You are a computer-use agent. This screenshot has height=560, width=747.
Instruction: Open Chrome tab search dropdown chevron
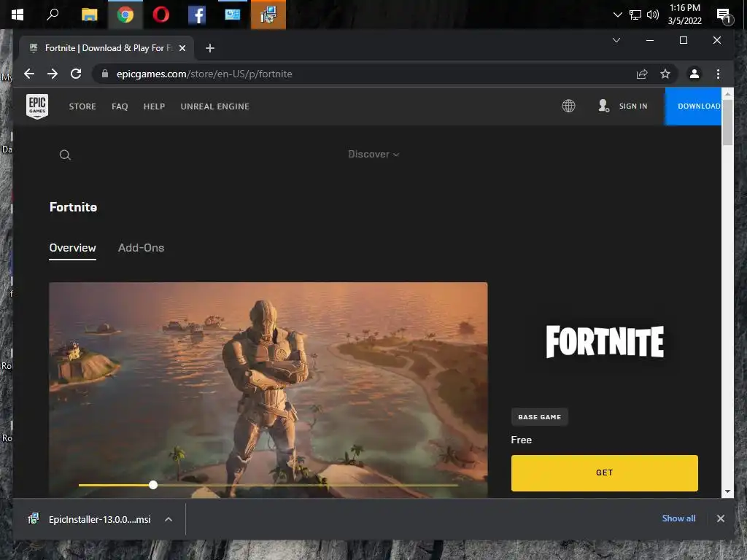tap(616, 40)
